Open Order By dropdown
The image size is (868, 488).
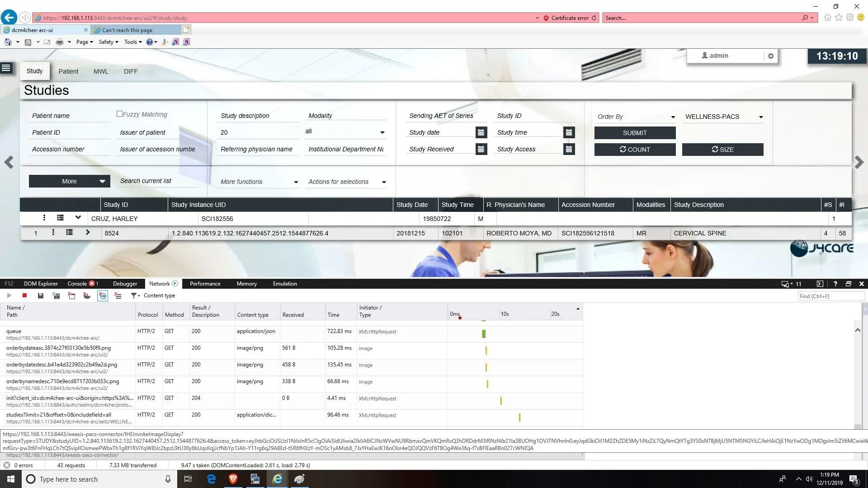[635, 117]
